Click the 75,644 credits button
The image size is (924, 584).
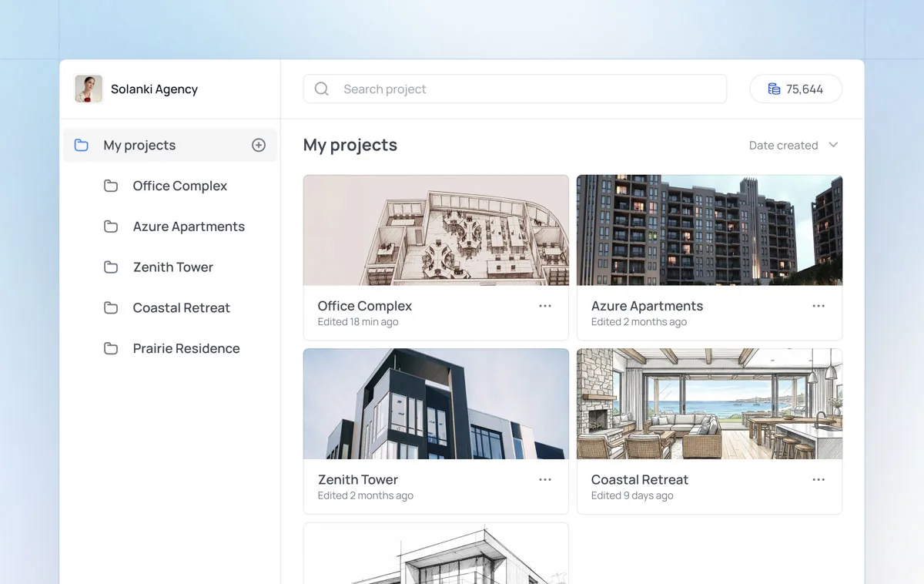(x=795, y=89)
